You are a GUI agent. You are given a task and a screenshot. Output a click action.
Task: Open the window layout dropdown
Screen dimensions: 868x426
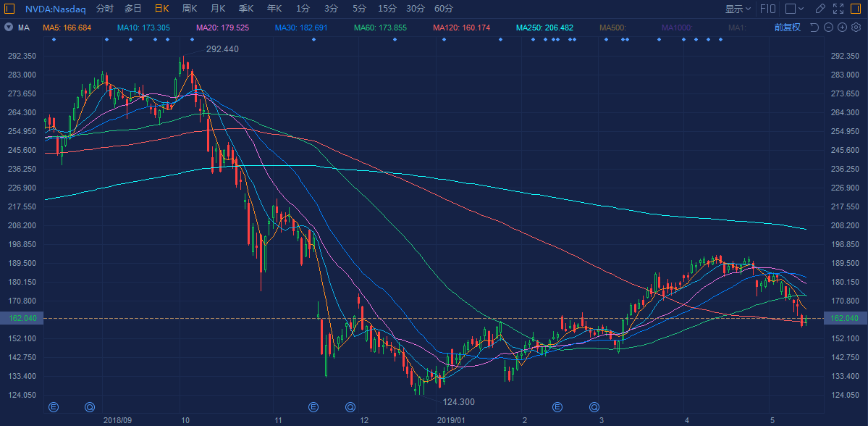point(795,9)
